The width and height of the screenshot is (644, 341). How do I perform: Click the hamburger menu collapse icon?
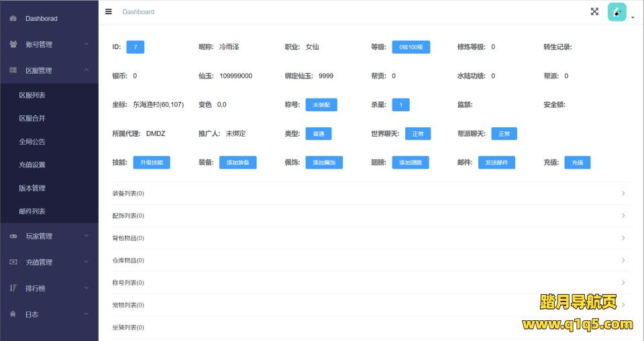pos(109,11)
